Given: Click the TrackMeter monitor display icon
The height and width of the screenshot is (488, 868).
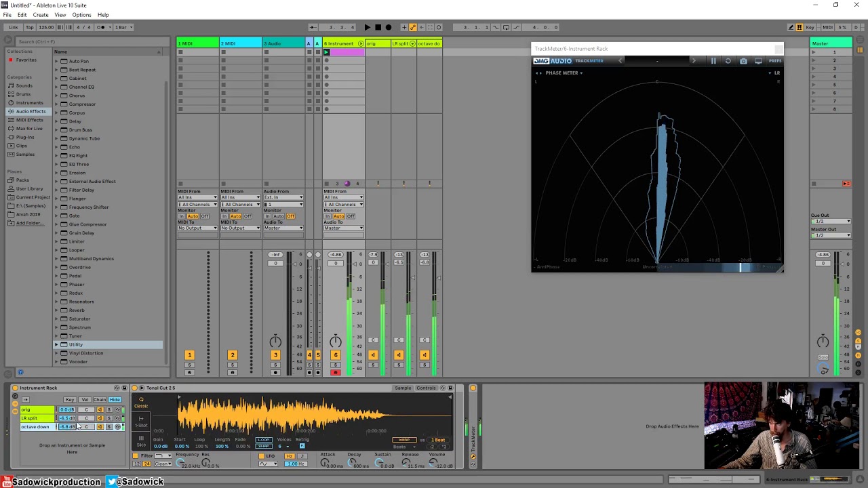Looking at the screenshot, I should (x=758, y=61).
